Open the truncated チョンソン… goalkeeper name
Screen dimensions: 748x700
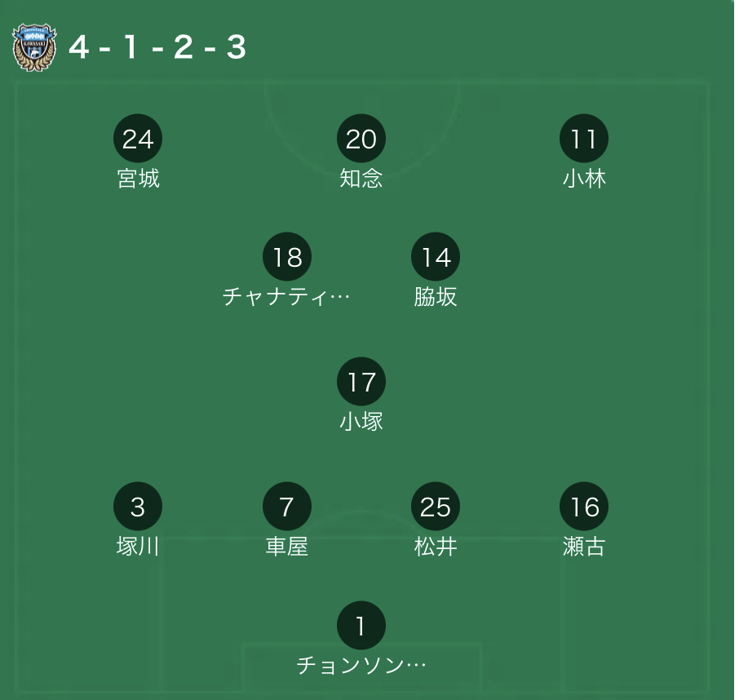point(361,665)
